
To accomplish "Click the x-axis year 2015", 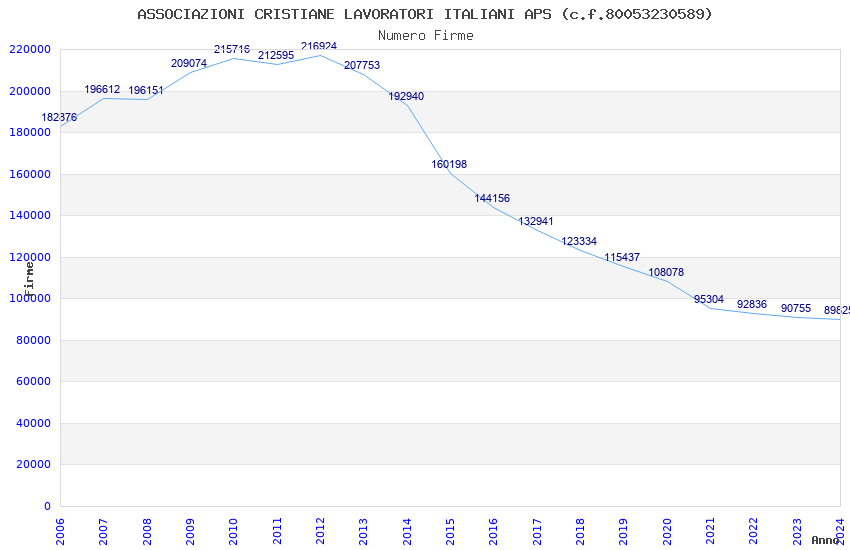I will (x=450, y=532).
